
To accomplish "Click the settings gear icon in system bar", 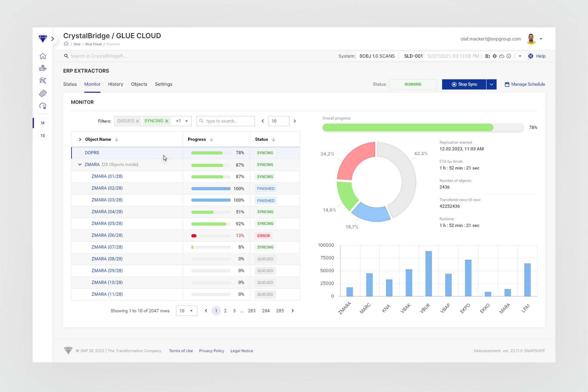I will point(495,56).
